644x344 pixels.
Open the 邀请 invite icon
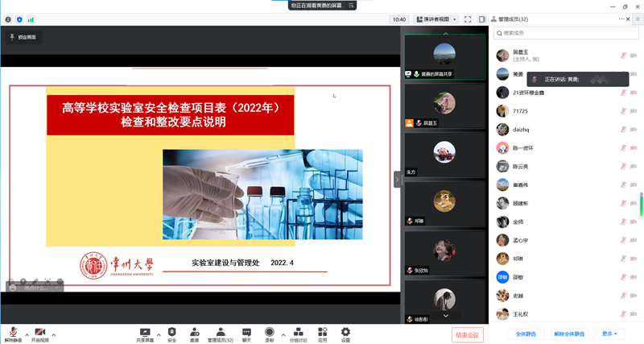(194, 334)
